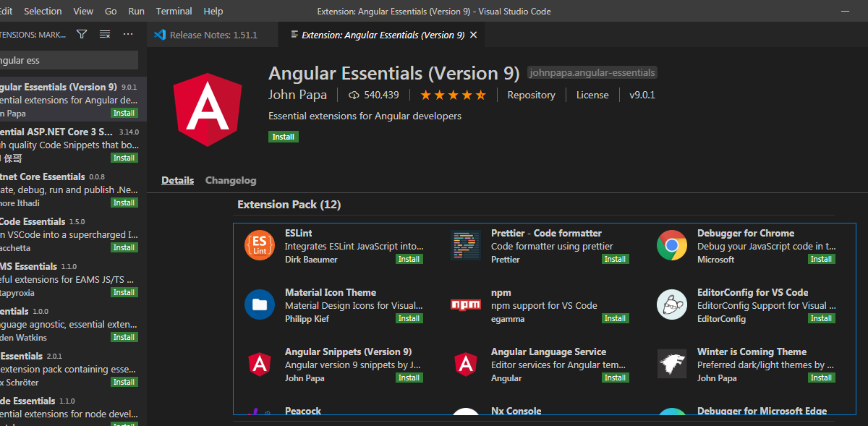The height and width of the screenshot is (426, 868).
Task: Open the Terminal menu
Action: (173, 11)
